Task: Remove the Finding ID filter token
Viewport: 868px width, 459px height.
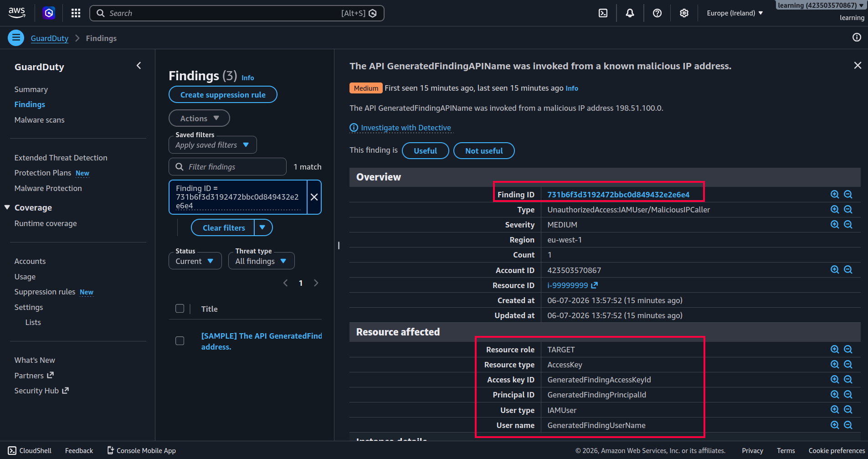Action: click(x=314, y=197)
